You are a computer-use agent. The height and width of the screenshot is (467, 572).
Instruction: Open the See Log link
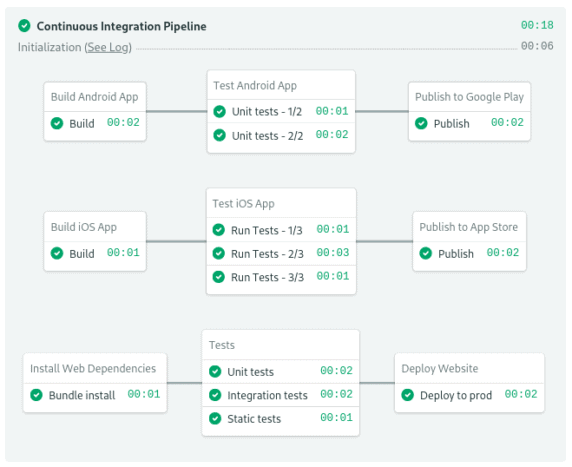pyautogui.click(x=108, y=47)
